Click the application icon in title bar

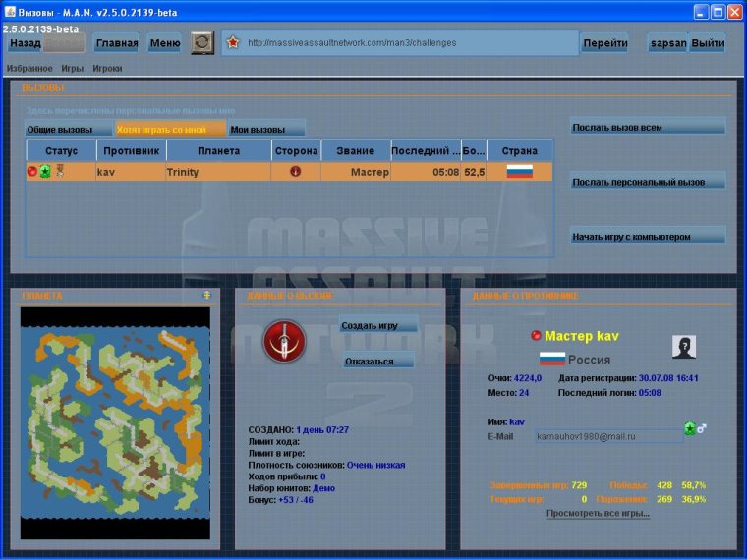click(10, 12)
